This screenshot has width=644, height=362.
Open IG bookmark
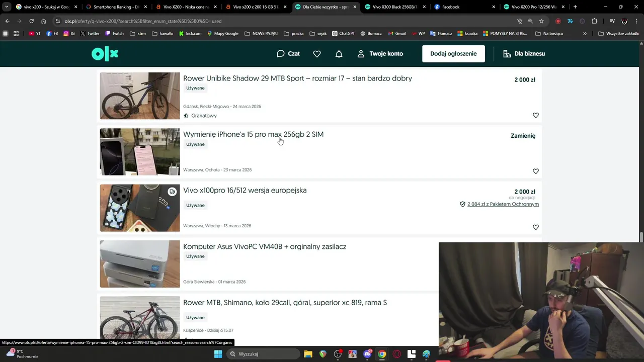pyautogui.click(x=69, y=33)
